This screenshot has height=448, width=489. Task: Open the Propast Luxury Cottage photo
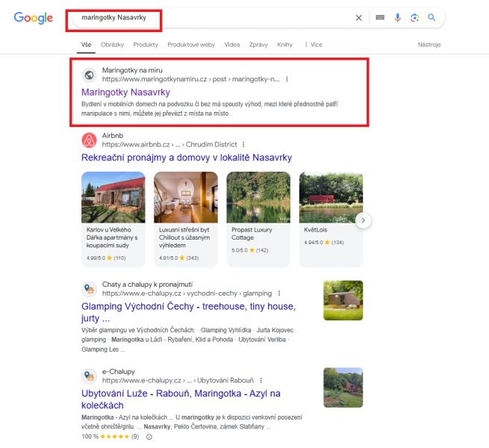click(x=258, y=197)
